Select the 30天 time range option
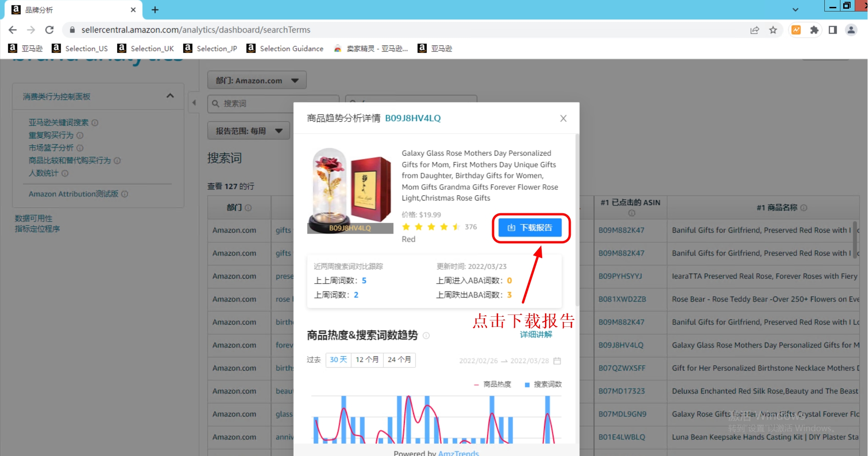This screenshot has height=456, width=868. [338, 360]
